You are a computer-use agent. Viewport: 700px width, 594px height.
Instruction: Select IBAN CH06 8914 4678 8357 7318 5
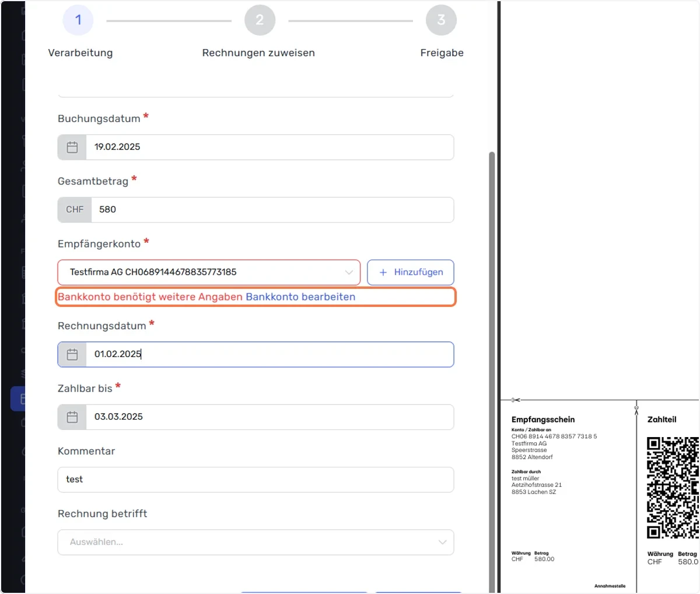pyautogui.click(x=554, y=436)
